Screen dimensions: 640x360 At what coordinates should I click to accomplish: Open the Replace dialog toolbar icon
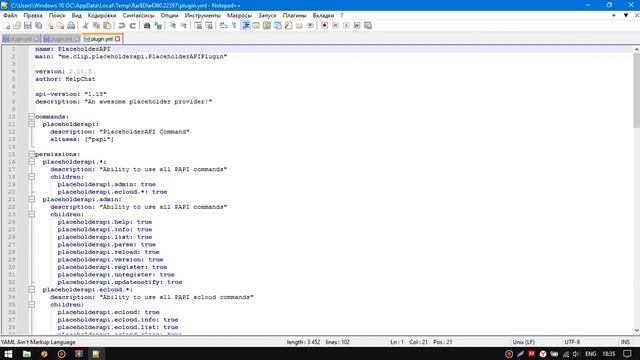click(x=158, y=26)
